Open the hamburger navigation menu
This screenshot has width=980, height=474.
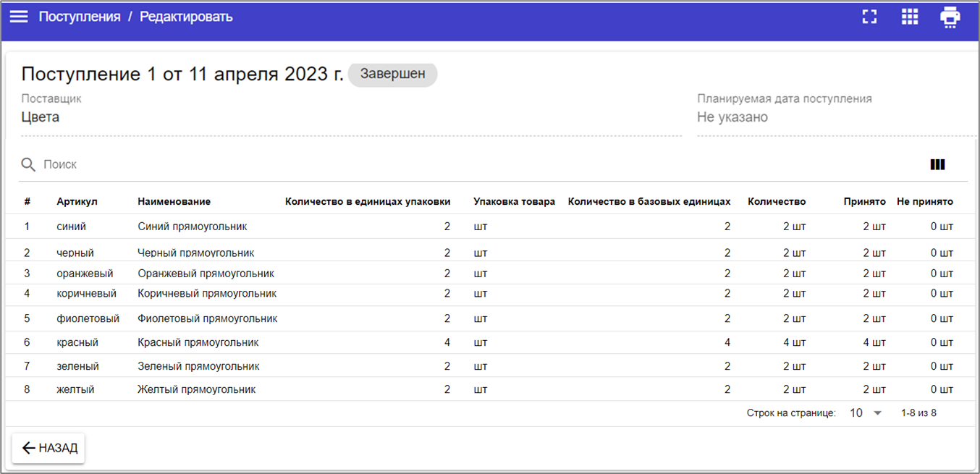click(18, 17)
